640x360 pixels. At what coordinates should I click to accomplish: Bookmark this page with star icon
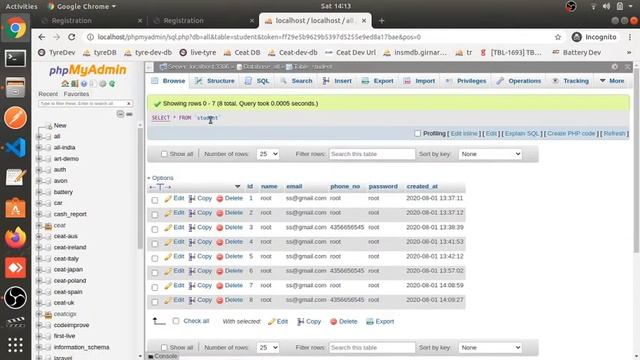click(x=558, y=37)
